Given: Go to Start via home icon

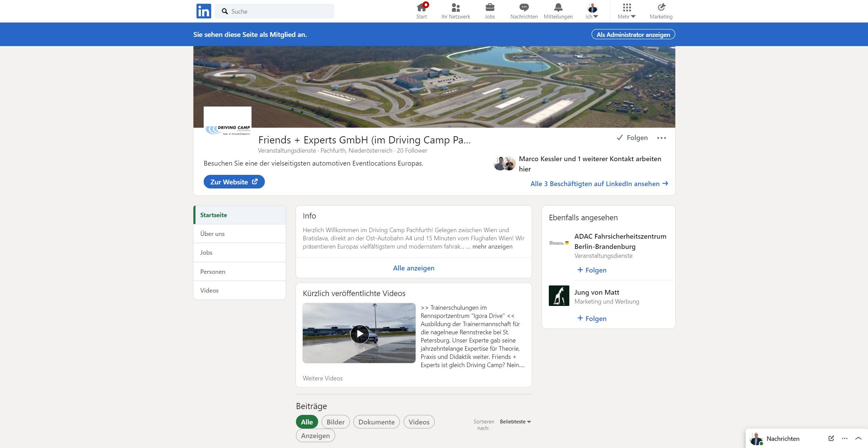Looking at the screenshot, I should pyautogui.click(x=421, y=11).
